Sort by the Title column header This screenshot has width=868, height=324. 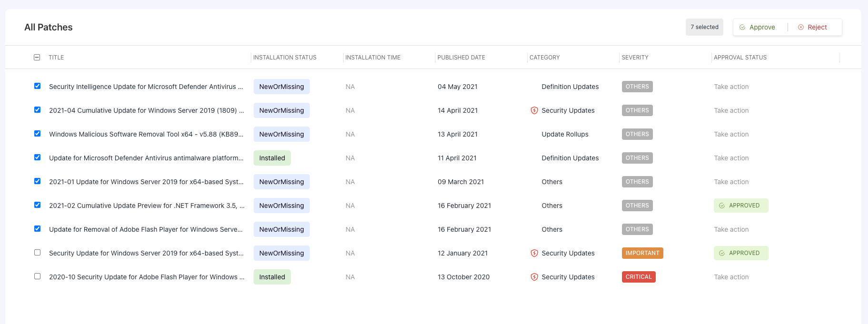click(56, 58)
